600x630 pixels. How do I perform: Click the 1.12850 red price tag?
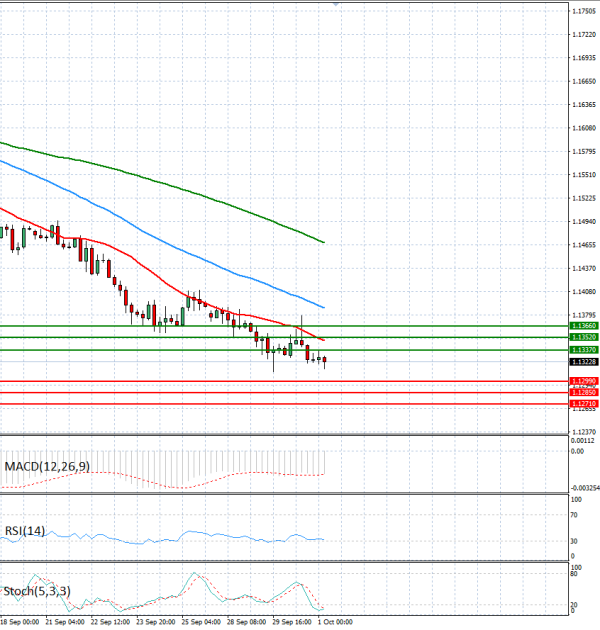coord(585,392)
